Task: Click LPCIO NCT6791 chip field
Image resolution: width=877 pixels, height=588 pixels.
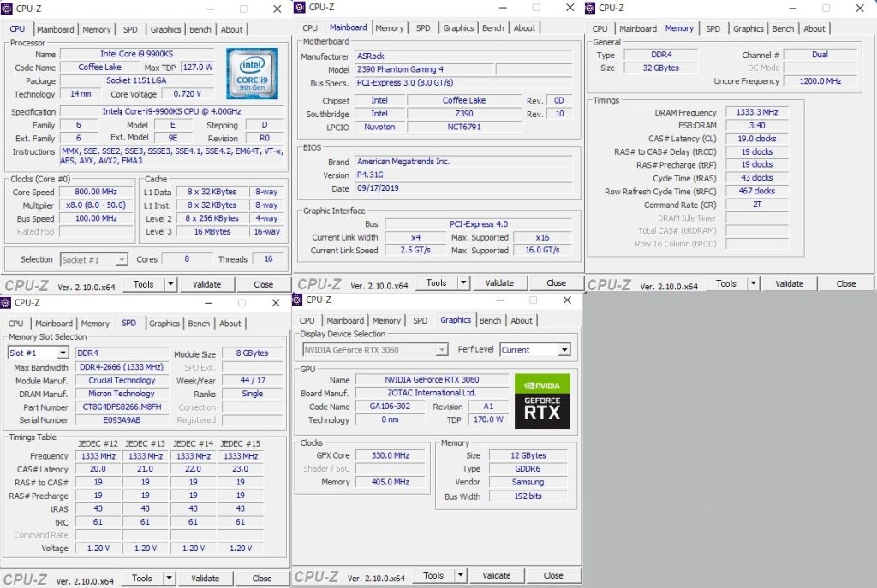Action: coord(464,127)
